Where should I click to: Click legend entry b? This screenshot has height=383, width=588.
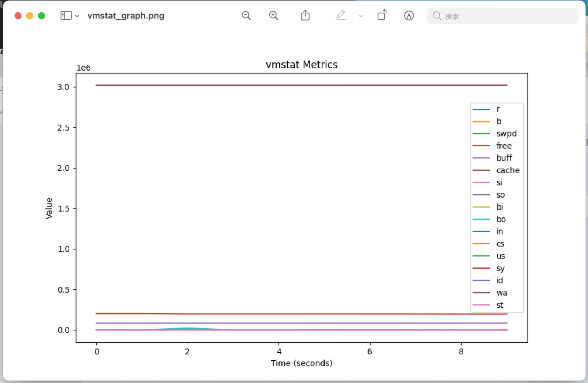coord(499,121)
